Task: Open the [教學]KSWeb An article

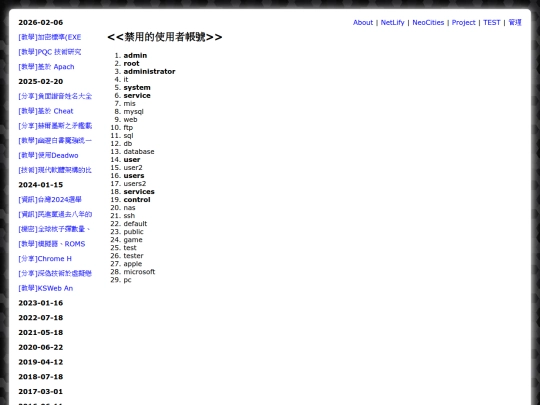Action: 45,288
